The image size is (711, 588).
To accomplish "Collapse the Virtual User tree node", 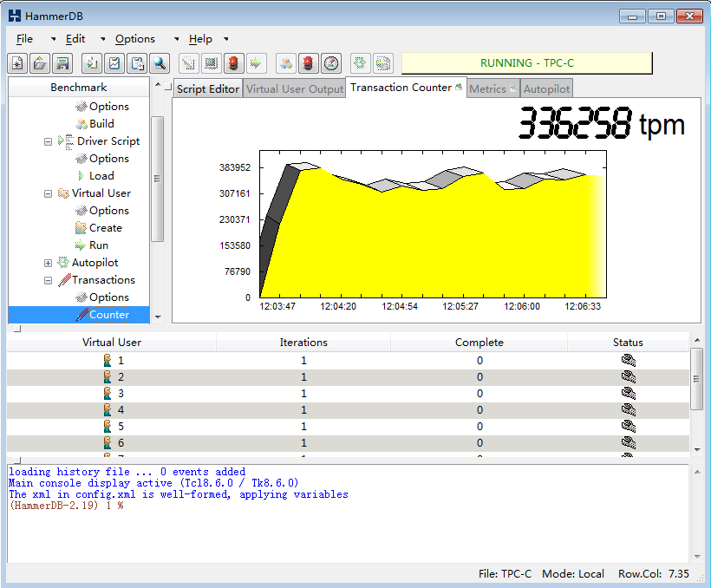I will (x=48, y=193).
